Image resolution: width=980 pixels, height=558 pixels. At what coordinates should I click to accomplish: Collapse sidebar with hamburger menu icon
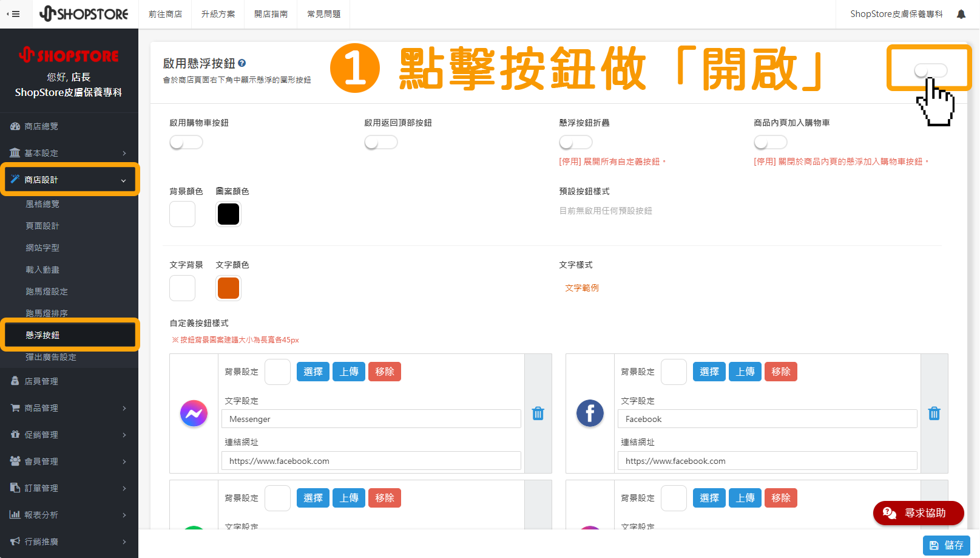tap(13, 14)
